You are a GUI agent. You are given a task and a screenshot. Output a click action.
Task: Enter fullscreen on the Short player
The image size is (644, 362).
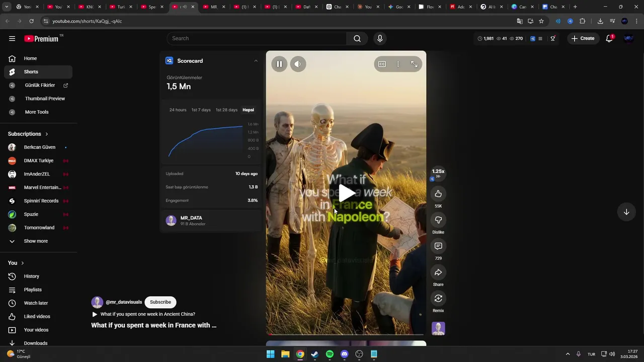[414, 64]
